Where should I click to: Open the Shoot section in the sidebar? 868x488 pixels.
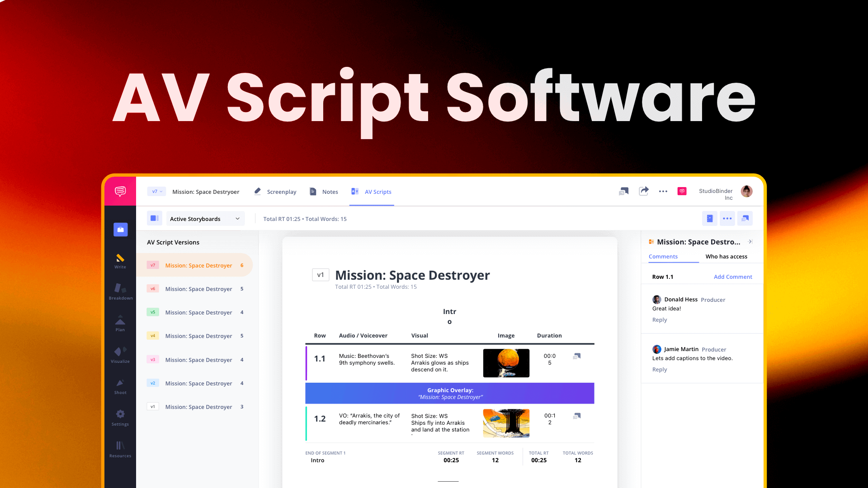pos(120,387)
